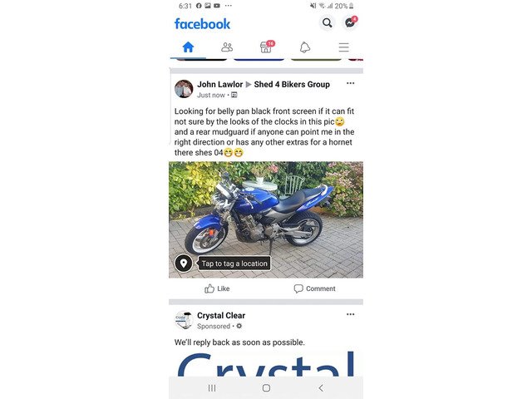This screenshot has height=399, width=532.
Task: Open the hamburger menu icon
Action: coord(343,47)
